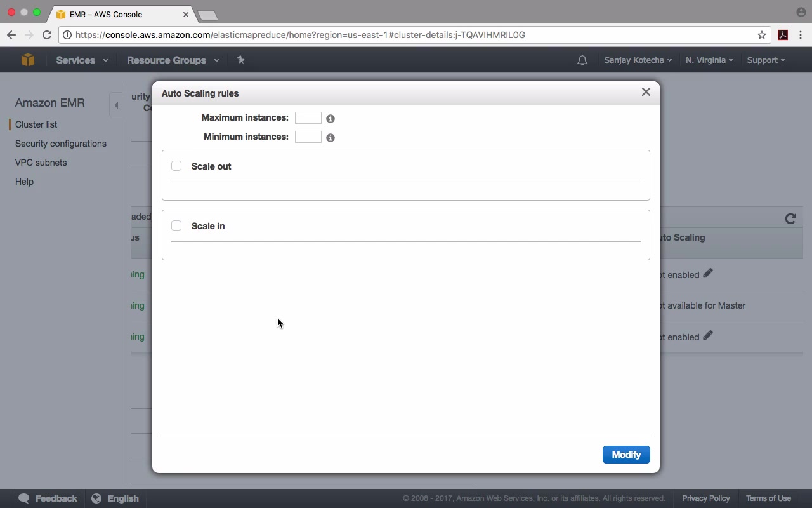Open the Terms of Use link
Viewport: 812px width, 508px height.
(768, 498)
